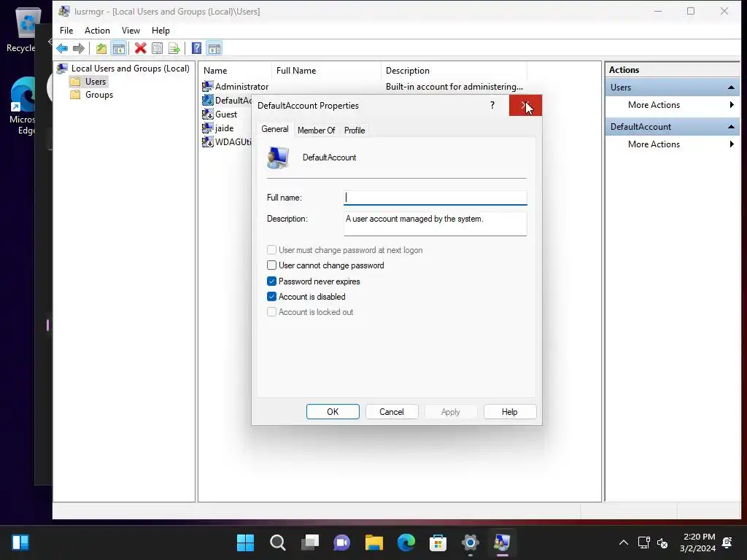Open Widgets icon at taskbar left

[x=20, y=542]
